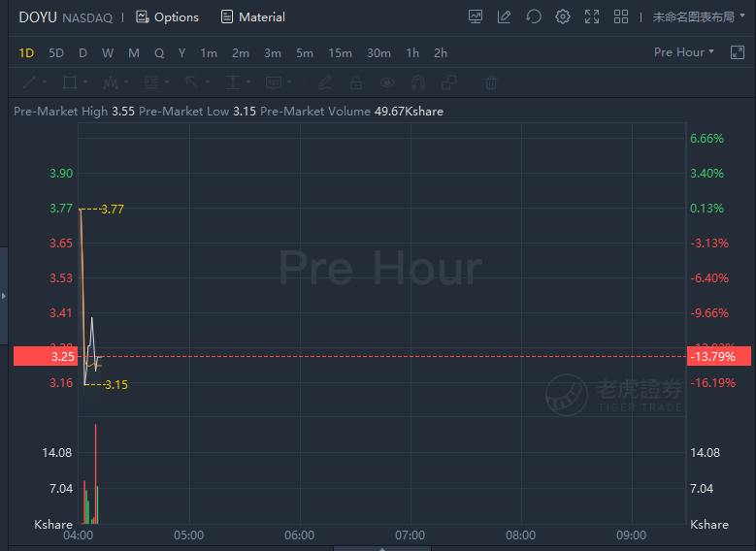
Task: Select the 1D timeframe tab
Action: coord(26,53)
